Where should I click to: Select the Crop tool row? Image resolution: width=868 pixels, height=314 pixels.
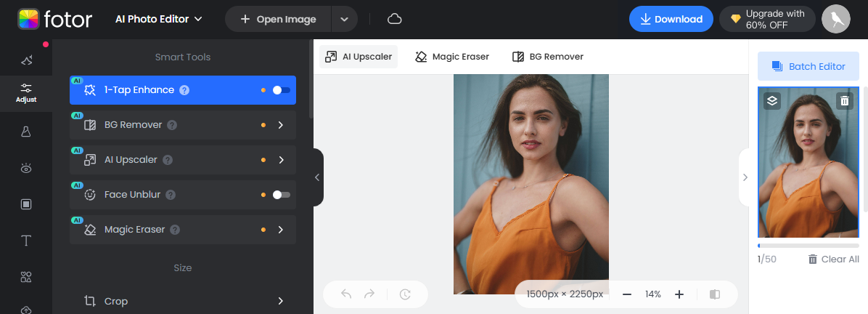[183, 301]
